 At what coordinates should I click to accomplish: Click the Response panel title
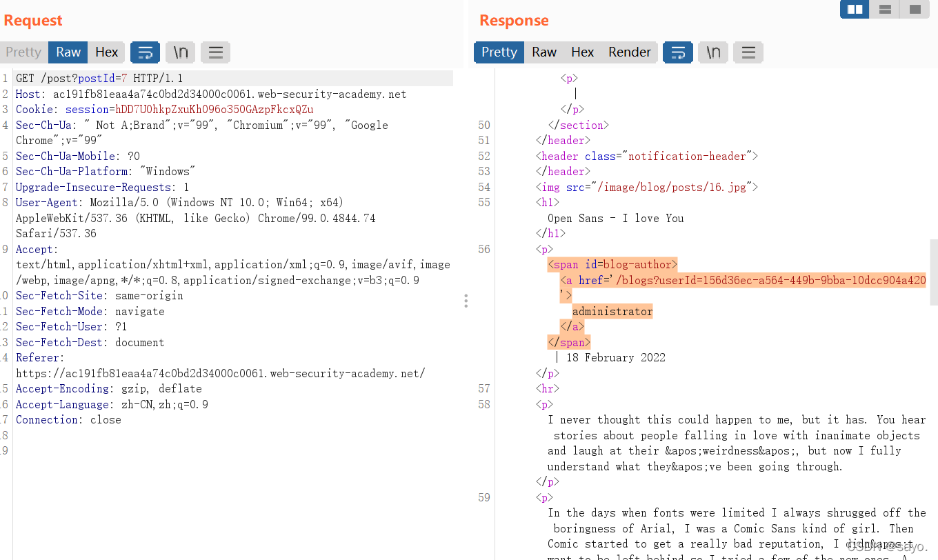point(515,21)
